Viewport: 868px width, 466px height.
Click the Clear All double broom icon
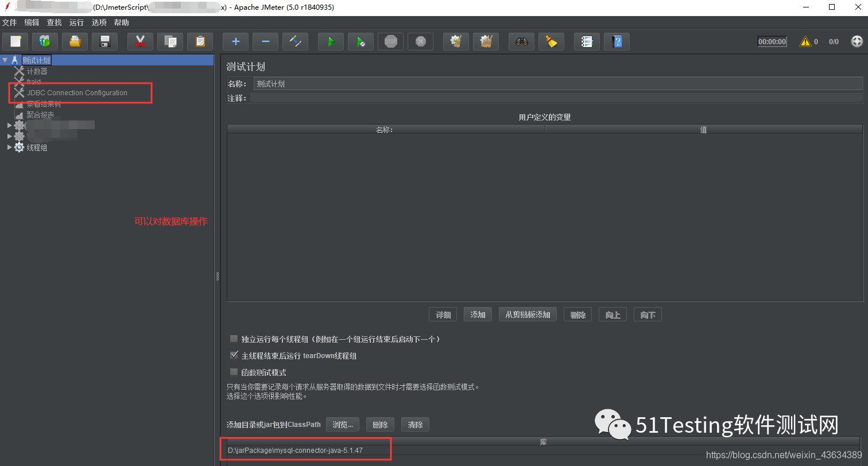[x=486, y=41]
